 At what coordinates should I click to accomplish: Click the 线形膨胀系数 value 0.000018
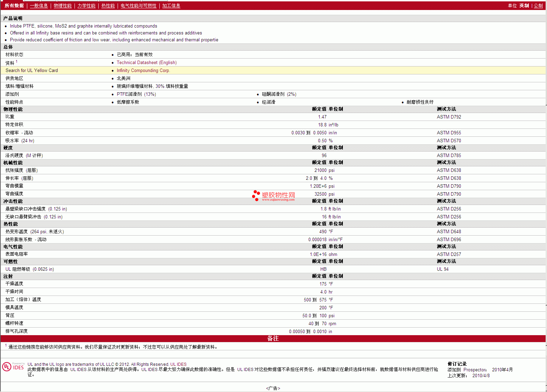coord(317,240)
